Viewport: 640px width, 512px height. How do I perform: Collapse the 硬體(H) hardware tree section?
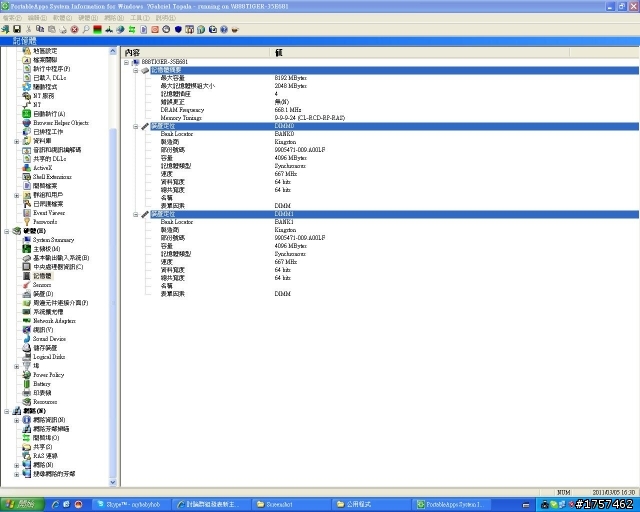click(7, 231)
